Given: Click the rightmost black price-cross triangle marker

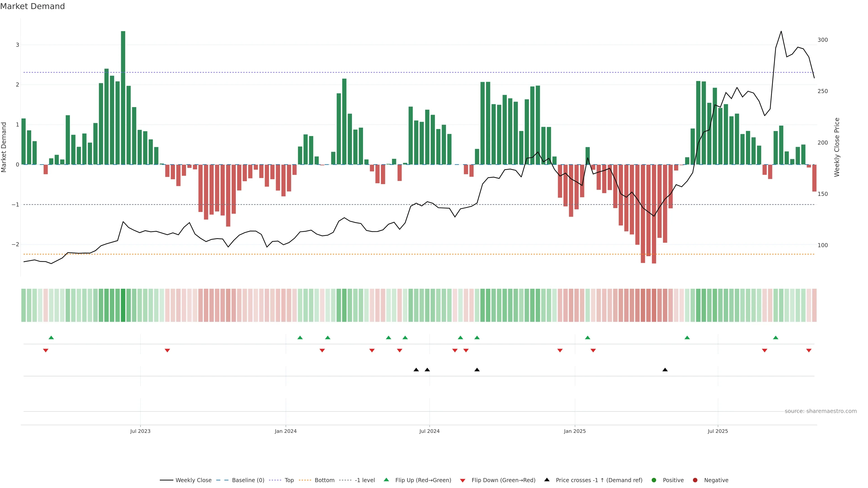Looking at the screenshot, I should (665, 370).
